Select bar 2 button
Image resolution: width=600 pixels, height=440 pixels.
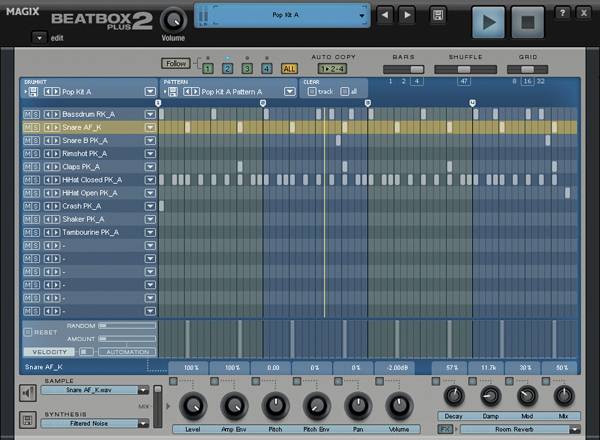click(227, 68)
